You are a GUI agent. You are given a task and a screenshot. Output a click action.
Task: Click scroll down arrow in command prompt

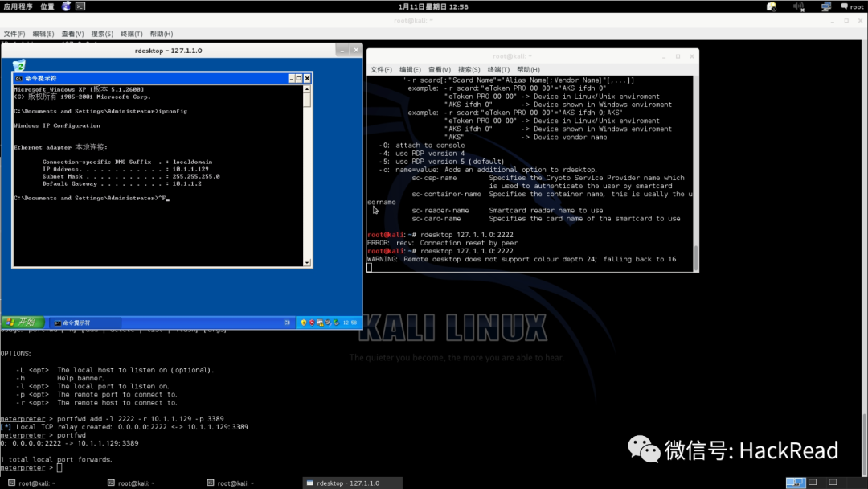point(307,262)
